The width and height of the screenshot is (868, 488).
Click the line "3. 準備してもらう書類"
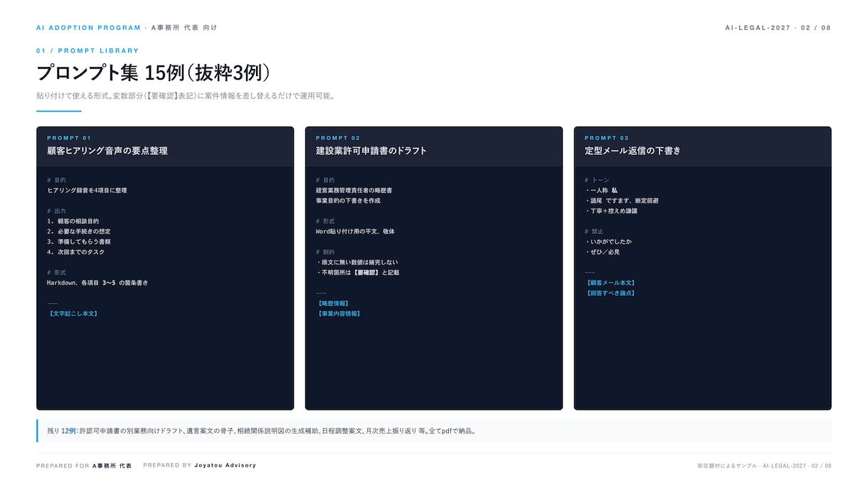click(x=78, y=242)
